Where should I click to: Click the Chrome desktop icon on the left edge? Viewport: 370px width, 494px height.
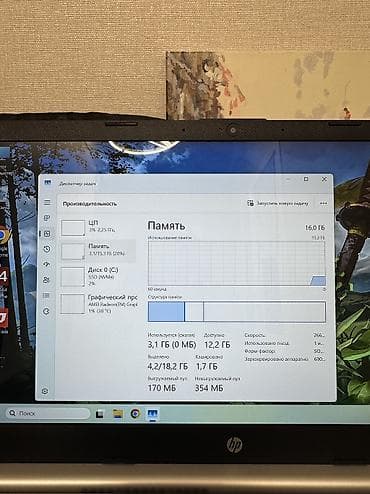pos(3,234)
